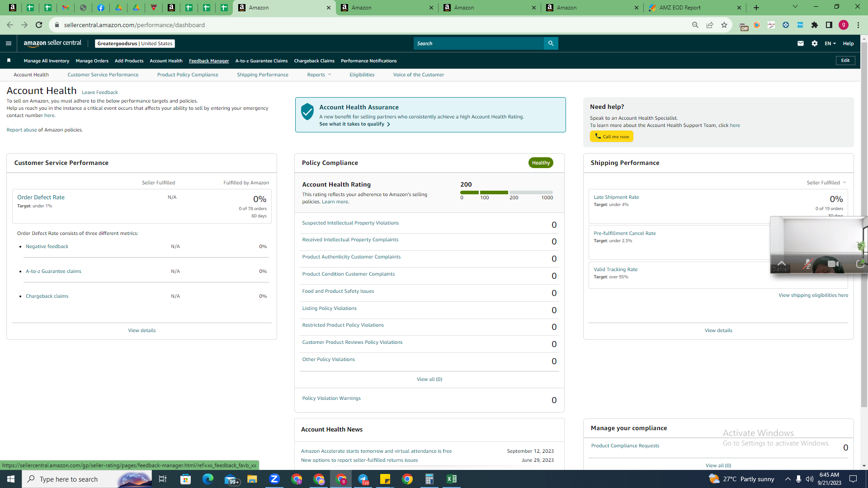
Task: Open the buyer messages envelope icon
Action: coord(801,43)
